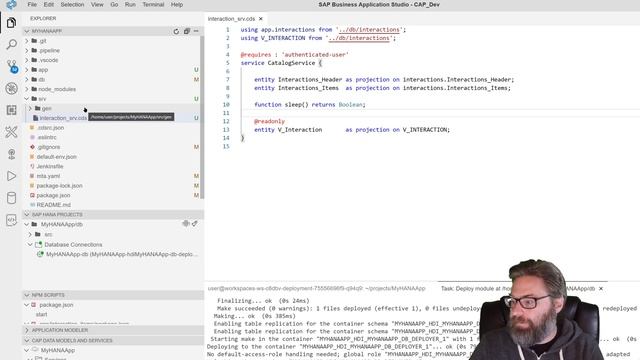Click the more actions icon in MYHANAAPP header

196,31
